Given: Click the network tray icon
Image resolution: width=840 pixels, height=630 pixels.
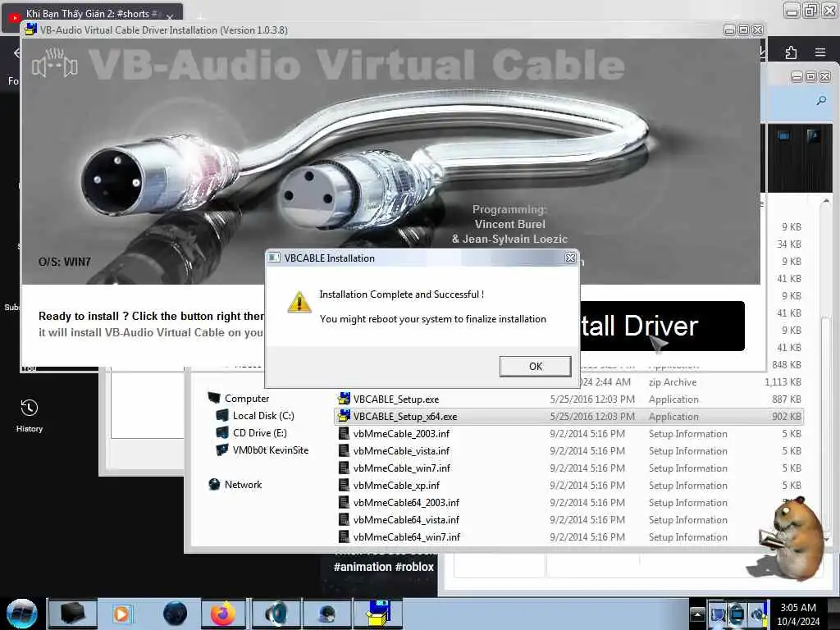Looking at the screenshot, I should tap(737, 614).
